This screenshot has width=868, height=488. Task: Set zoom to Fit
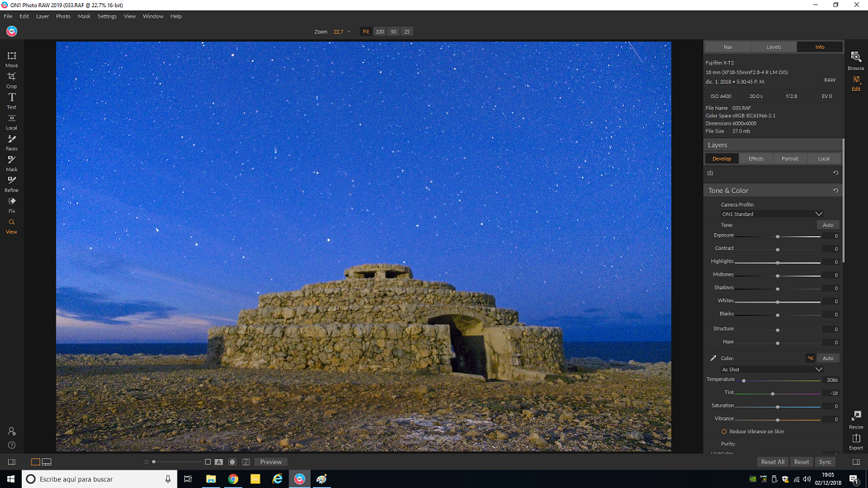click(x=366, y=31)
